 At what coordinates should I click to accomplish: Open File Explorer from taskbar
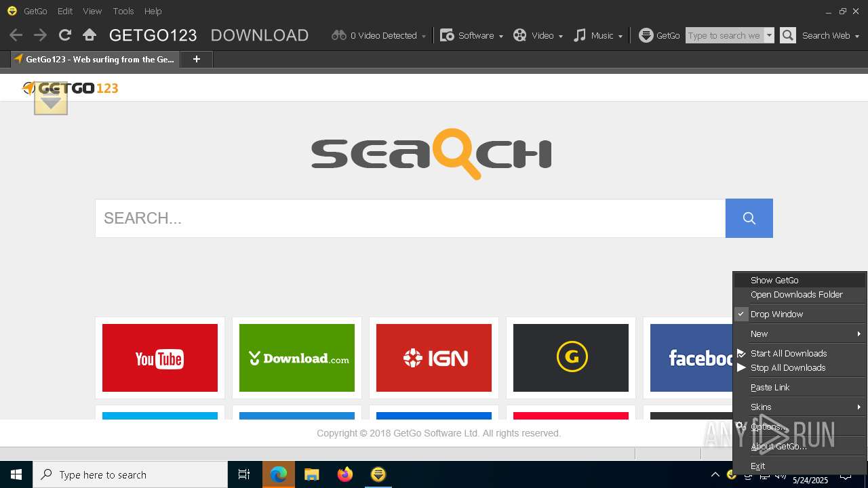[311, 474]
